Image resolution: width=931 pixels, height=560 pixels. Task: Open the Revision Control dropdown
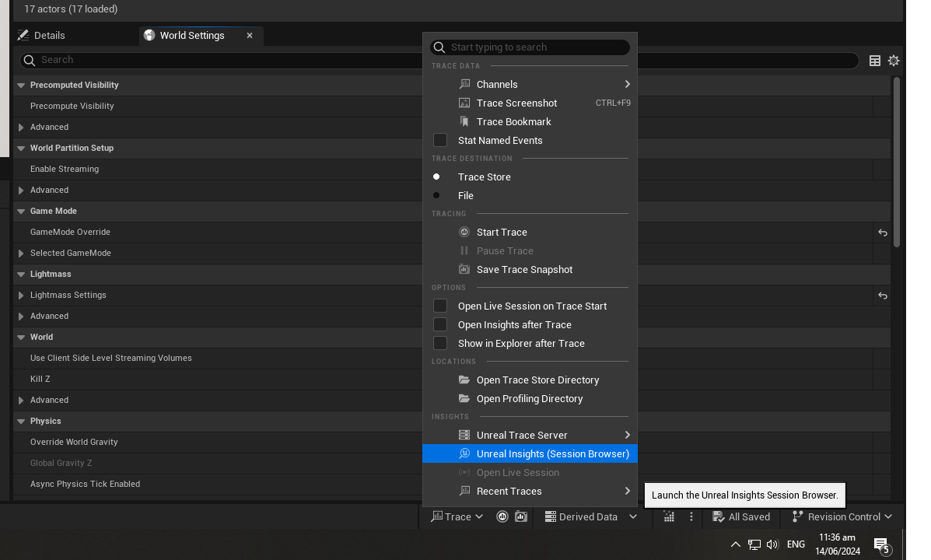click(842, 516)
